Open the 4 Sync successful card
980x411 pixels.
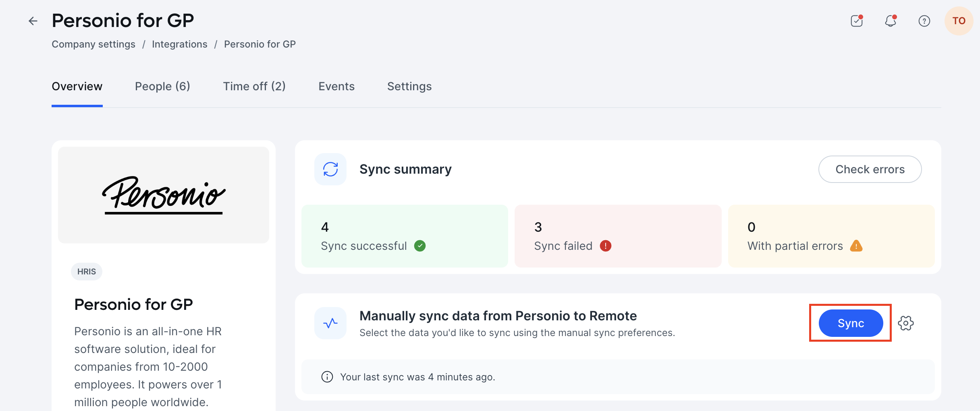click(x=405, y=236)
